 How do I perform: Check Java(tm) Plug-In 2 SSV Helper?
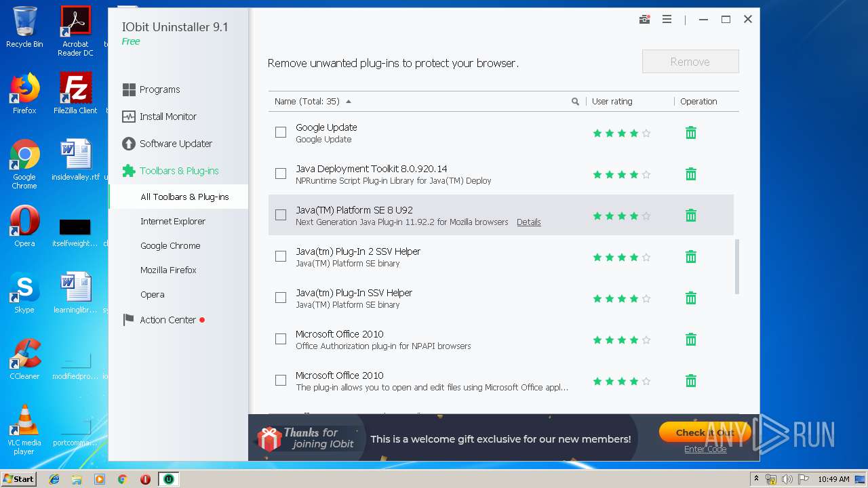tap(281, 257)
